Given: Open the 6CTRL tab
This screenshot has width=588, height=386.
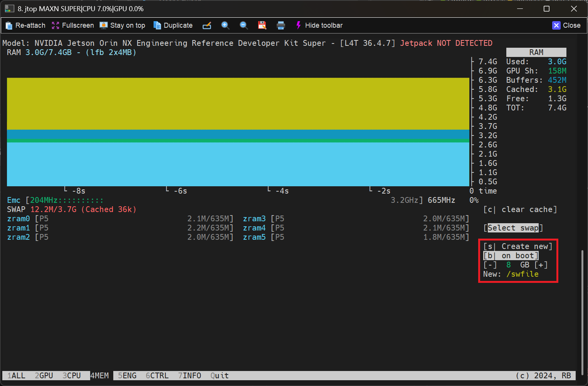Looking at the screenshot, I should point(157,376).
